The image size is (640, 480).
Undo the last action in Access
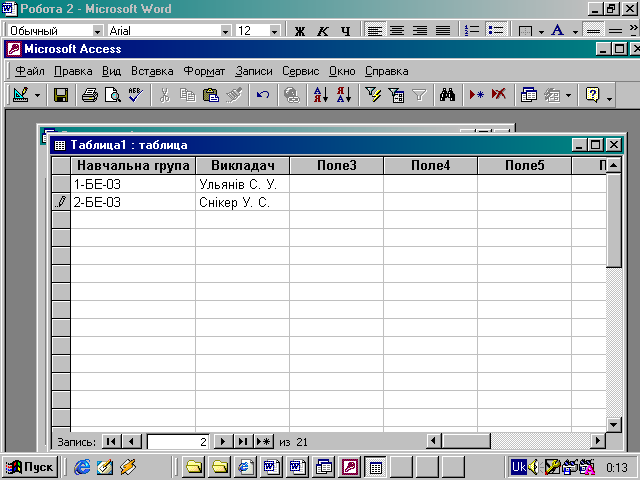pyautogui.click(x=262, y=95)
